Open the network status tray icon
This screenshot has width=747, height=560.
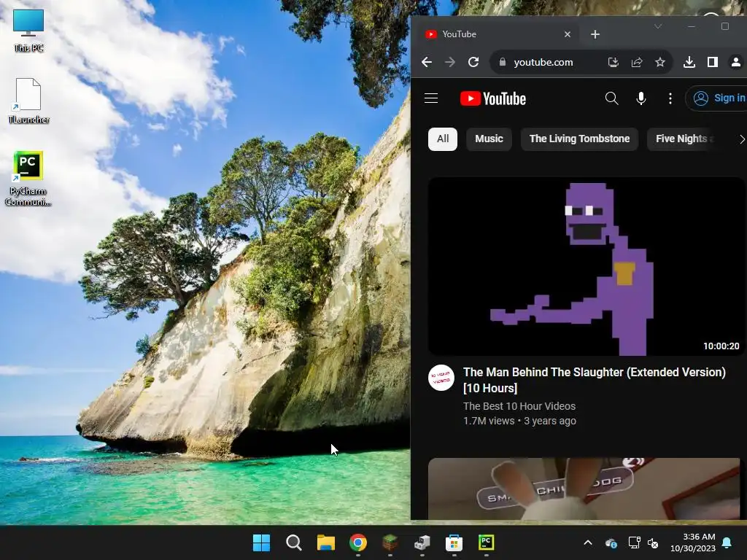(634, 542)
